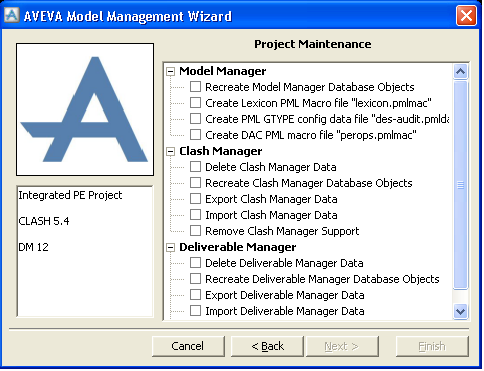Image resolution: width=484 pixels, height=371 pixels.
Task: Click the disabled Finish button
Action: tap(432, 346)
